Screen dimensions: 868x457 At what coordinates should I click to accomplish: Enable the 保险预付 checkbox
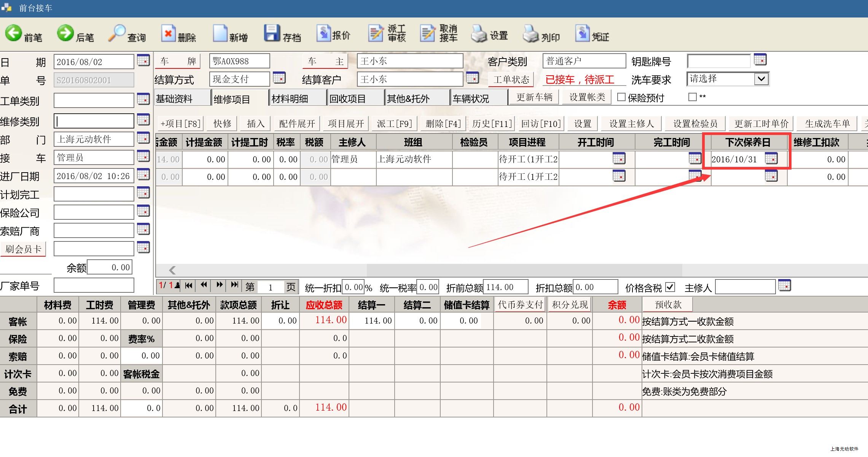(621, 97)
